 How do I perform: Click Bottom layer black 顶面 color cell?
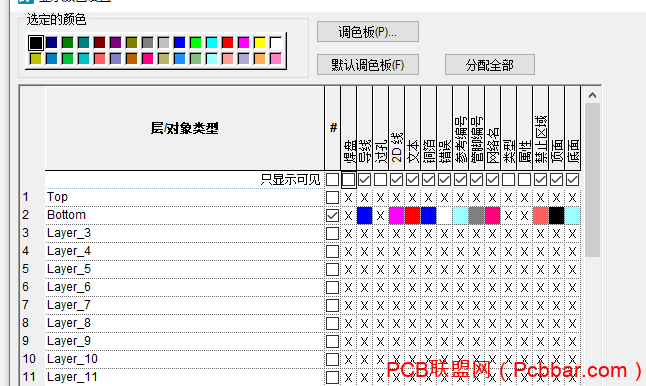click(x=556, y=215)
